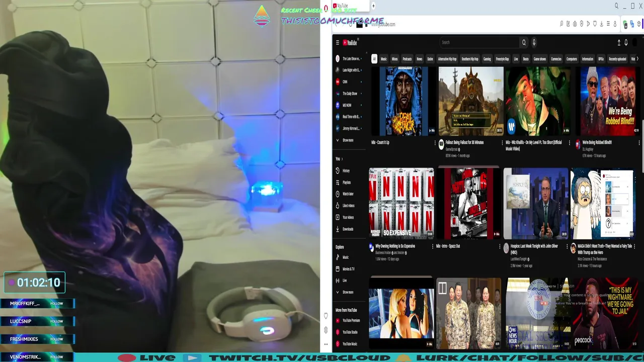Open YouTube notifications bell
The height and width of the screenshot is (362, 644).
pyautogui.click(x=626, y=43)
